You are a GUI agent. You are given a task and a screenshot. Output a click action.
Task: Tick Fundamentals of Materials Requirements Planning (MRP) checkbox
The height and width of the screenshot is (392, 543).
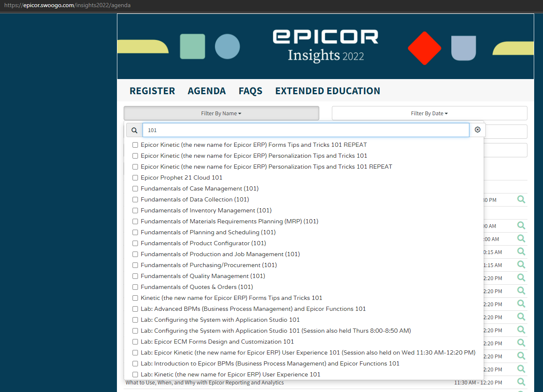point(135,221)
